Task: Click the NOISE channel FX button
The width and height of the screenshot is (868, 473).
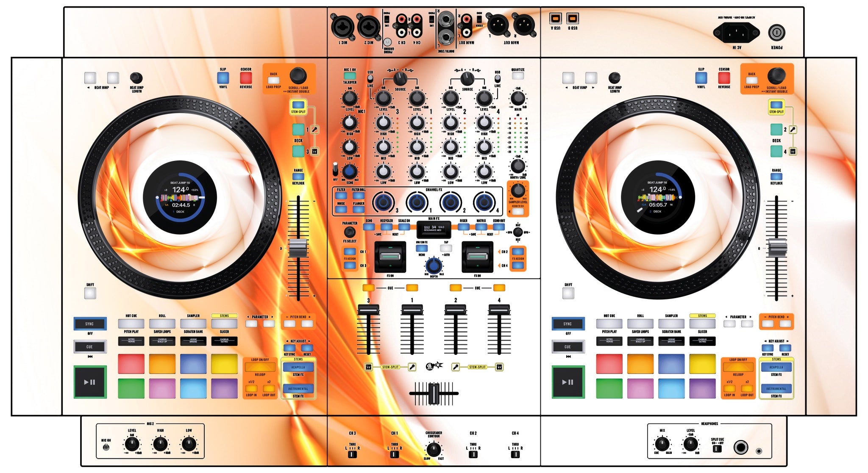Action: [x=341, y=209]
